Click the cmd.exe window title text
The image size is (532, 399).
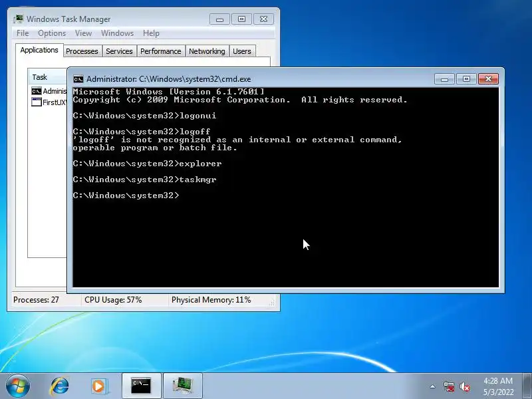pyautogui.click(x=169, y=79)
